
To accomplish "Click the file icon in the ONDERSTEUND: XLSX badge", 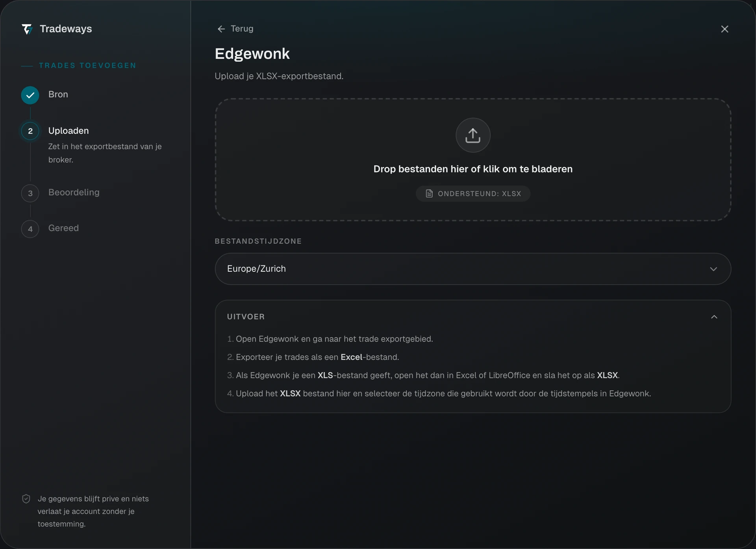I will pyautogui.click(x=429, y=193).
